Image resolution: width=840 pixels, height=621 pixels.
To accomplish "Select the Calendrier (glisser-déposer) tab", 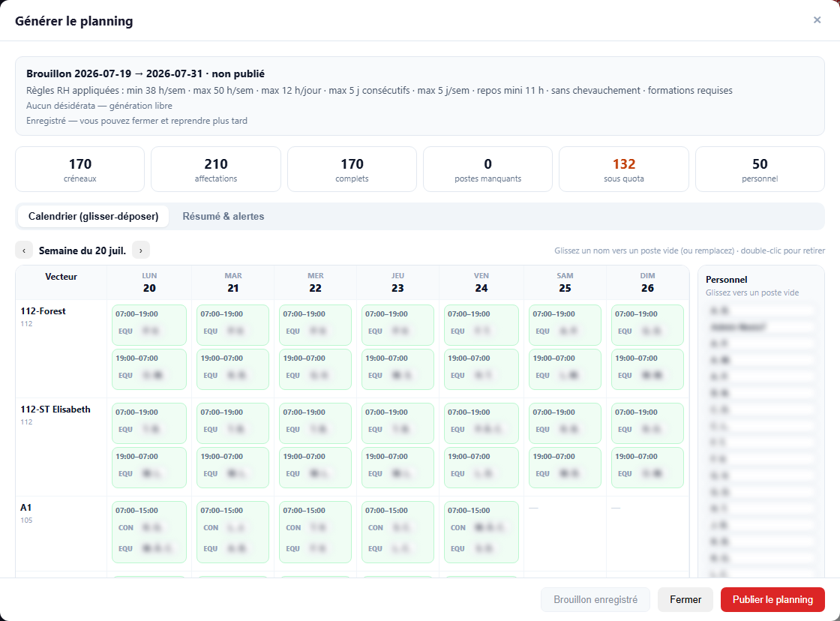I will pyautogui.click(x=93, y=217).
